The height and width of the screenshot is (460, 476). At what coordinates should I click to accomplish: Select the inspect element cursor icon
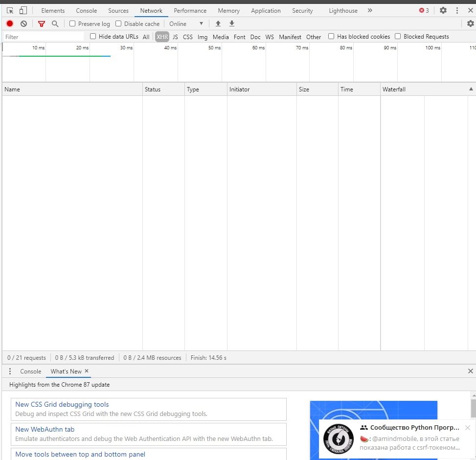coord(10,10)
